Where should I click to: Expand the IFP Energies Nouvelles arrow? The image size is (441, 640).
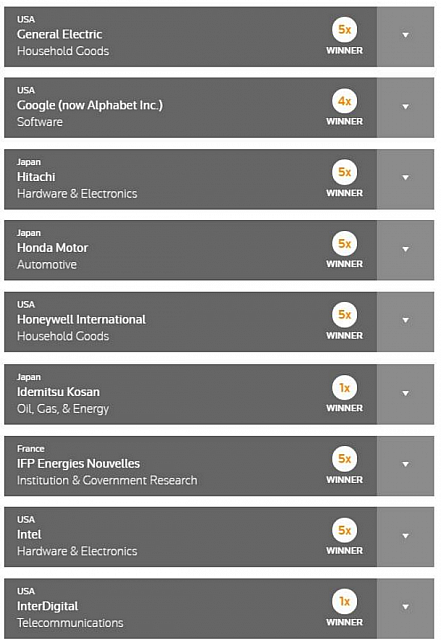(405, 466)
